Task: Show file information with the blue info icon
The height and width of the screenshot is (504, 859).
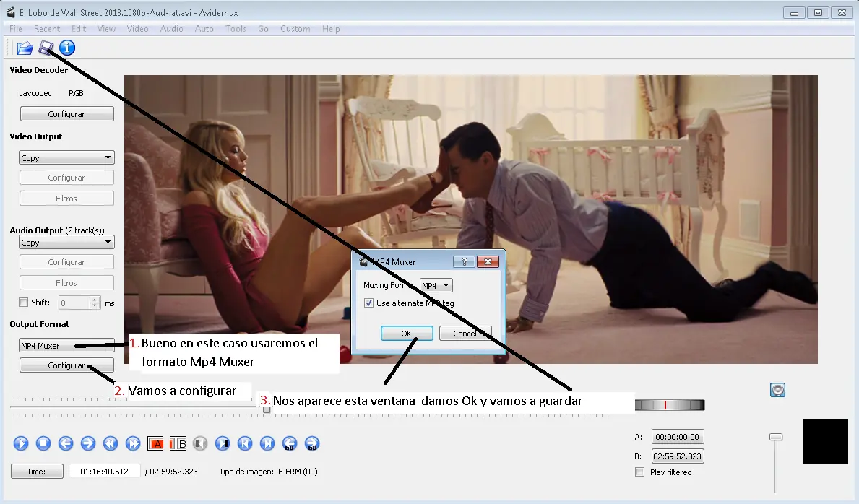Action: (67, 48)
